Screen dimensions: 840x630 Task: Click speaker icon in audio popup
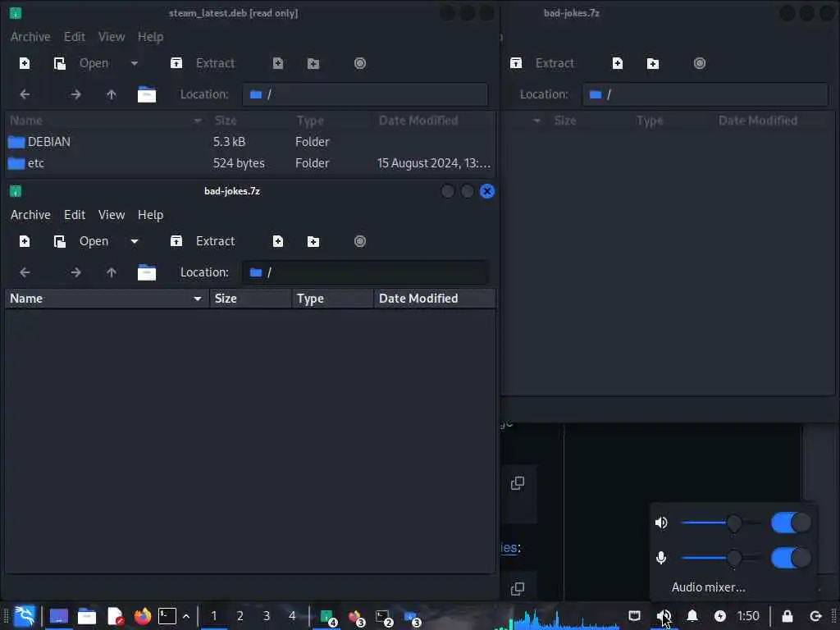point(661,523)
